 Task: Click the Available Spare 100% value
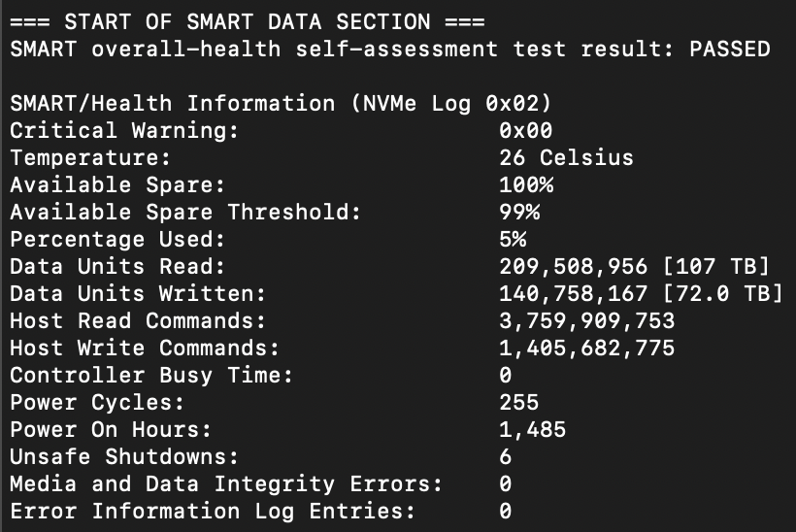point(525,184)
